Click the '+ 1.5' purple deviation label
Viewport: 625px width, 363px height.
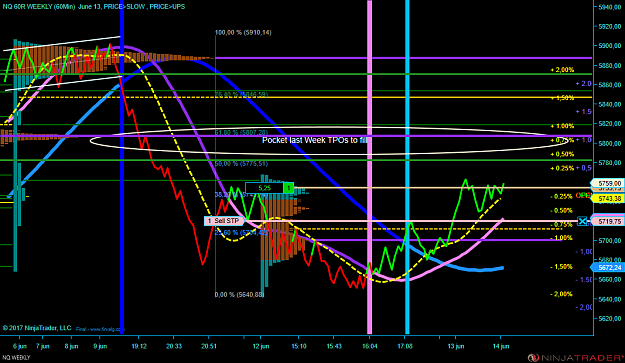click(x=584, y=112)
